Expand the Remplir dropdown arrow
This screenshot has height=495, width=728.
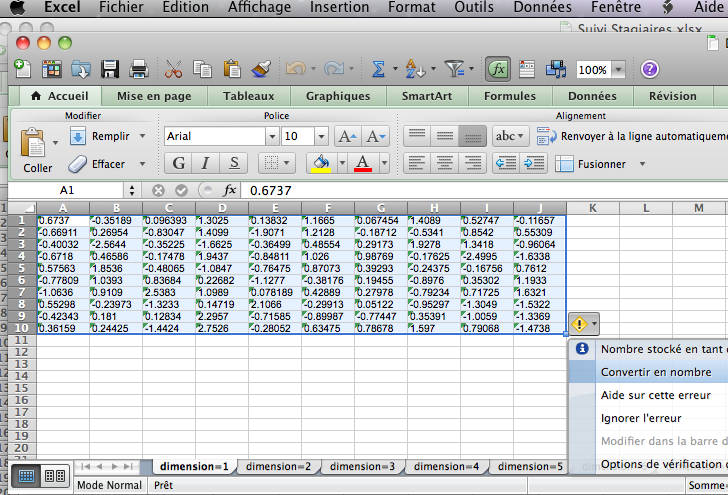click(x=143, y=136)
